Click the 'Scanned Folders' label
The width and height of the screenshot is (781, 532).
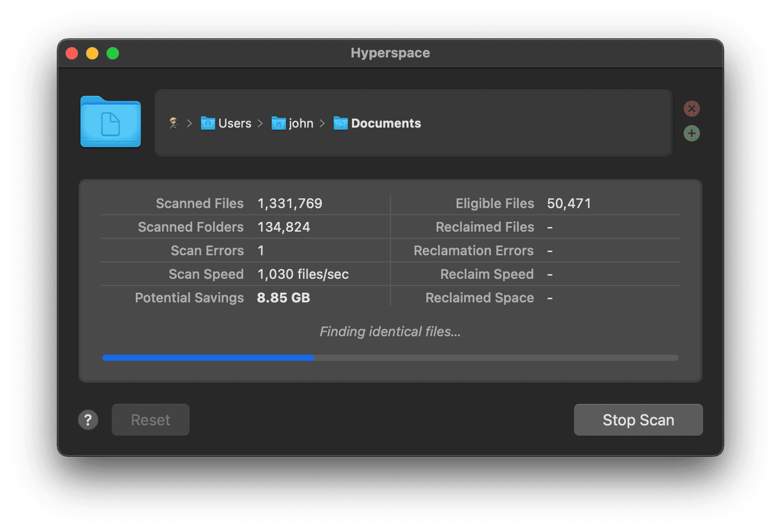pos(191,227)
